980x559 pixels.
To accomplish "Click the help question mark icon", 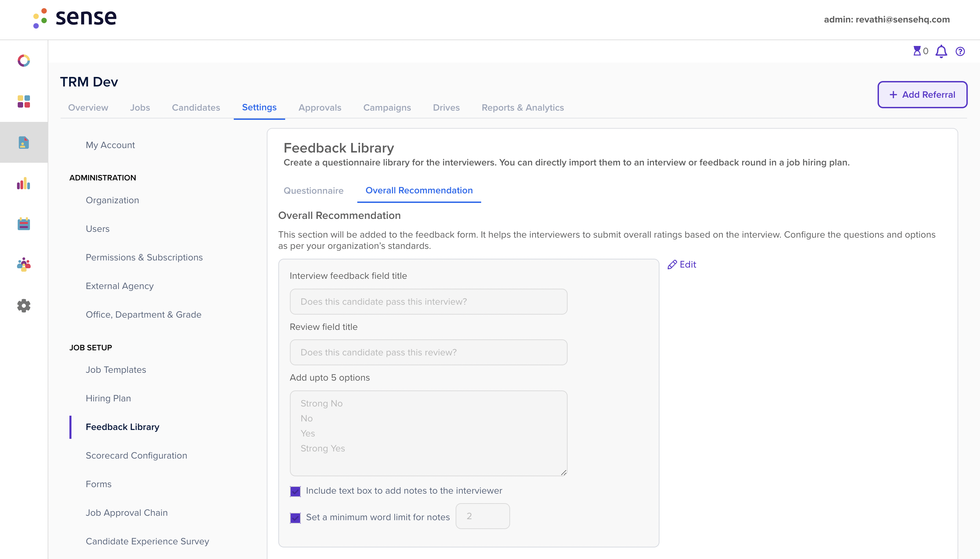I will [960, 51].
